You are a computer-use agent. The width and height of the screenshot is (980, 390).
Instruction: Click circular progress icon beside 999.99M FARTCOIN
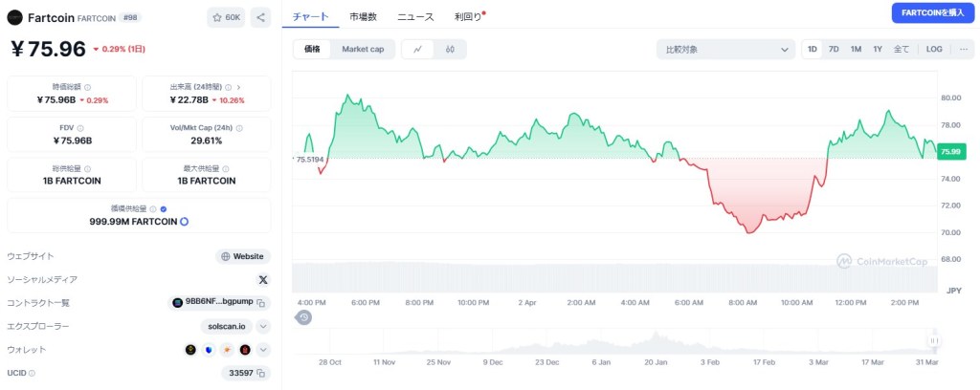(x=185, y=222)
